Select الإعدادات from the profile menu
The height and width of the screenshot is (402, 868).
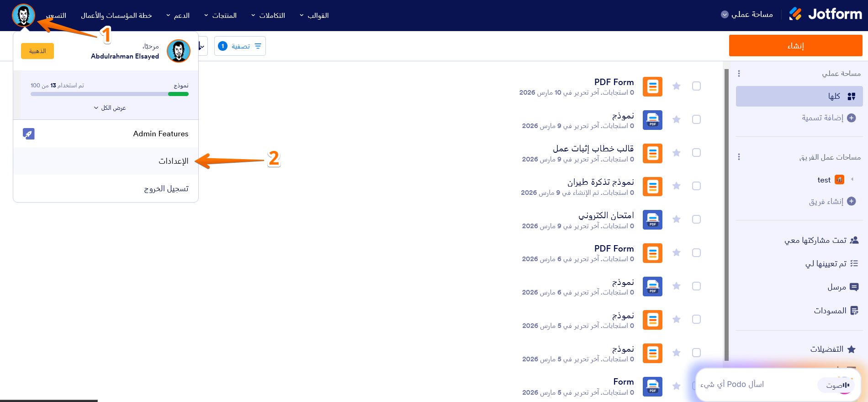pos(106,161)
